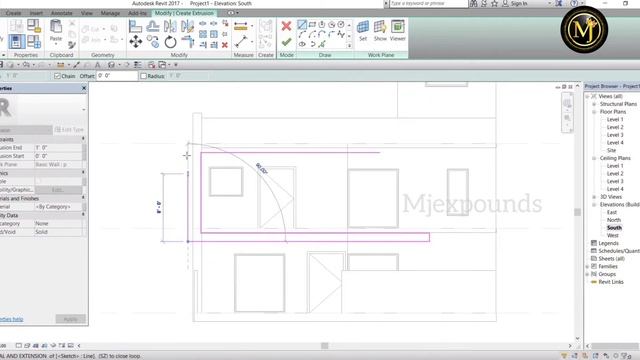This screenshot has height=360, width=640.
Task: Open the Add-Ins ribbon tab
Action: 137,13
